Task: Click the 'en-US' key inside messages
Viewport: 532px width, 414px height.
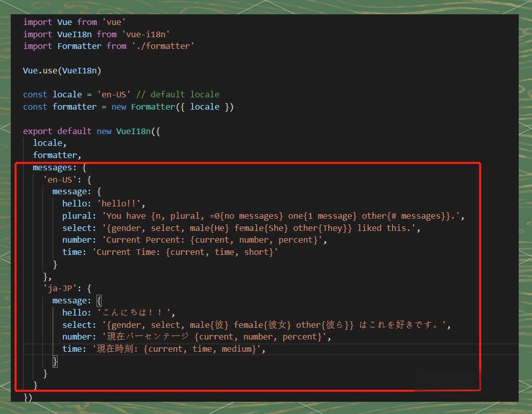Action: (x=59, y=180)
